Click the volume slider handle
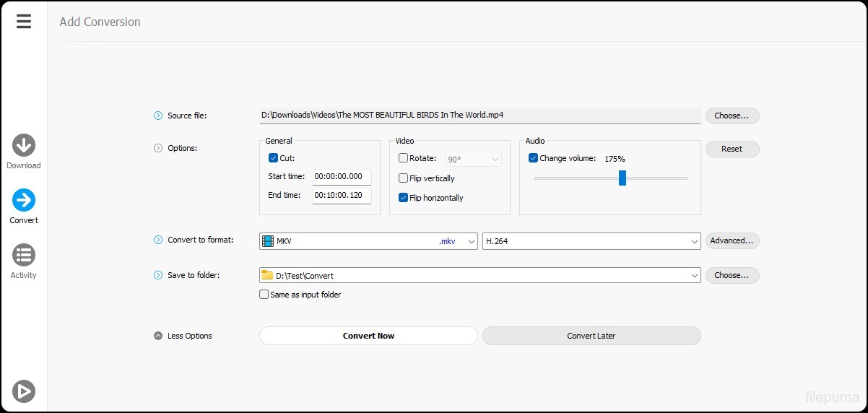Image resolution: width=868 pixels, height=413 pixels. [x=622, y=178]
